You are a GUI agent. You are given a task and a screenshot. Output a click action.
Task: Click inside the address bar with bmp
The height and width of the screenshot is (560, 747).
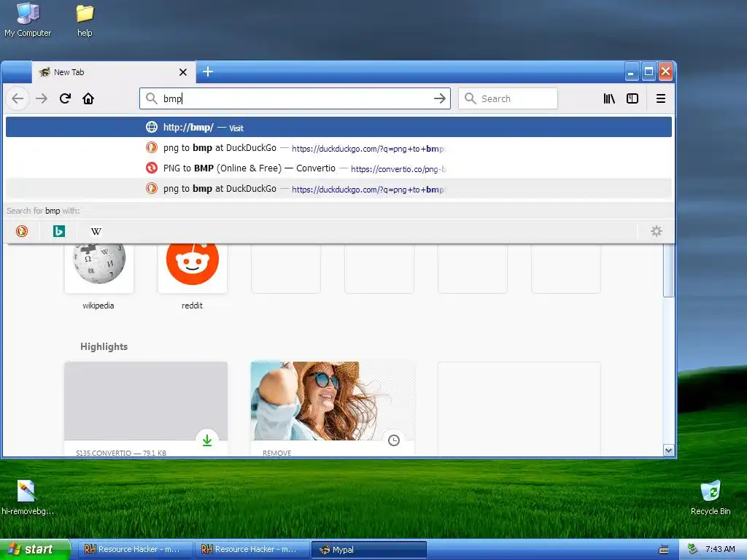pyautogui.click(x=295, y=98)
